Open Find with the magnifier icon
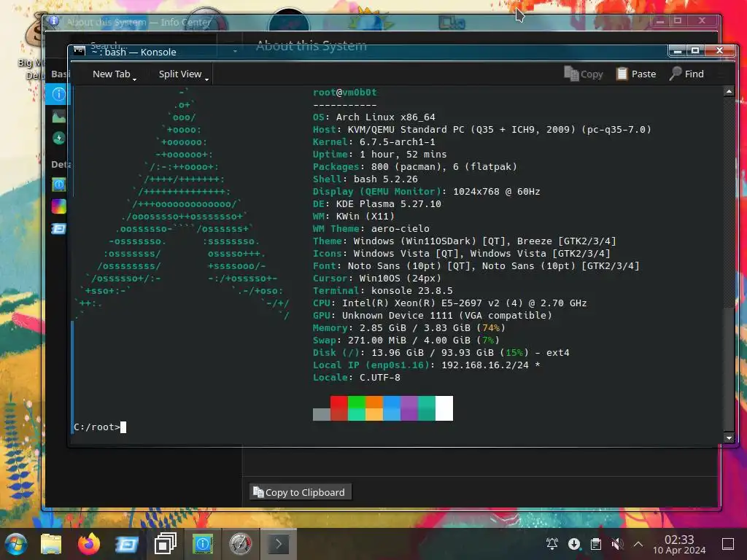This screenshot has height=560, width=747. coord(676,74)
